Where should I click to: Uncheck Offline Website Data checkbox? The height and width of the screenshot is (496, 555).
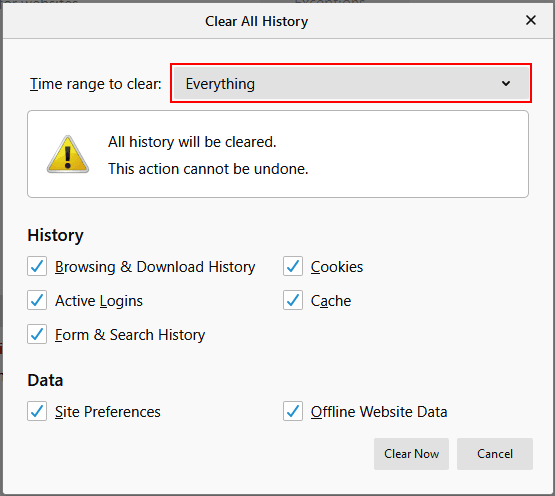point(293,411)
